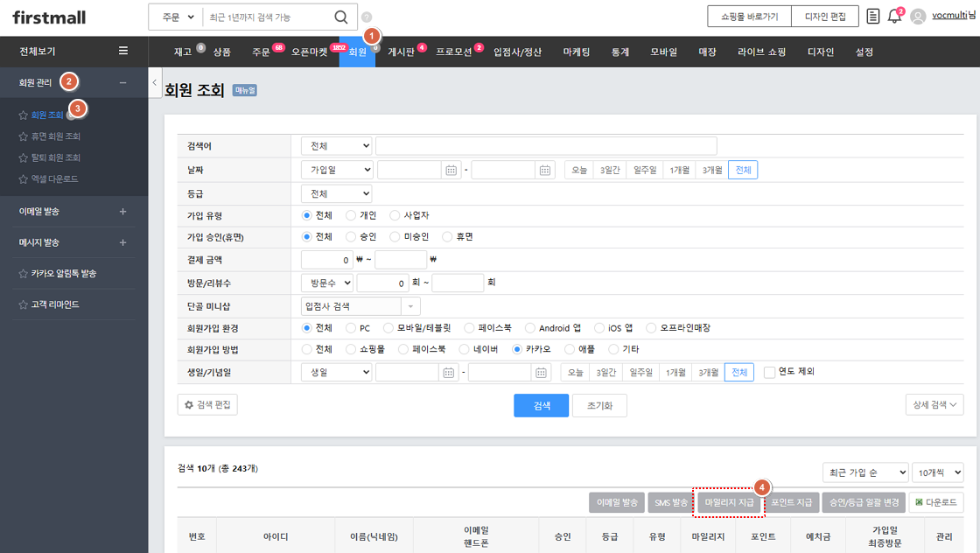The width and height of the screenshot is (980, 553).
Task: Open the document list icon in header
Action: [873, 17]
